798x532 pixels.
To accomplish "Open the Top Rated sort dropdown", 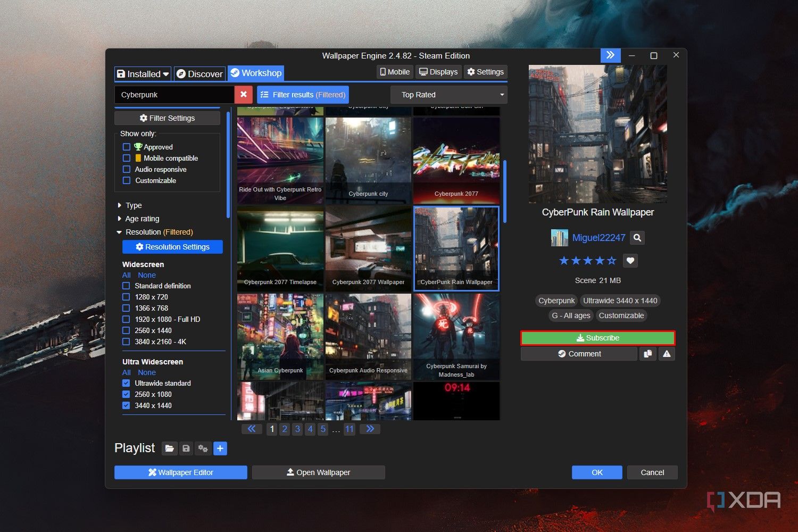I will point(448,95).
